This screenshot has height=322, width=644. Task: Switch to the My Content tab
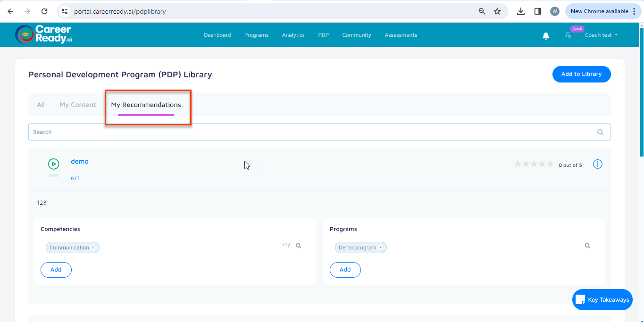point(78,105)
